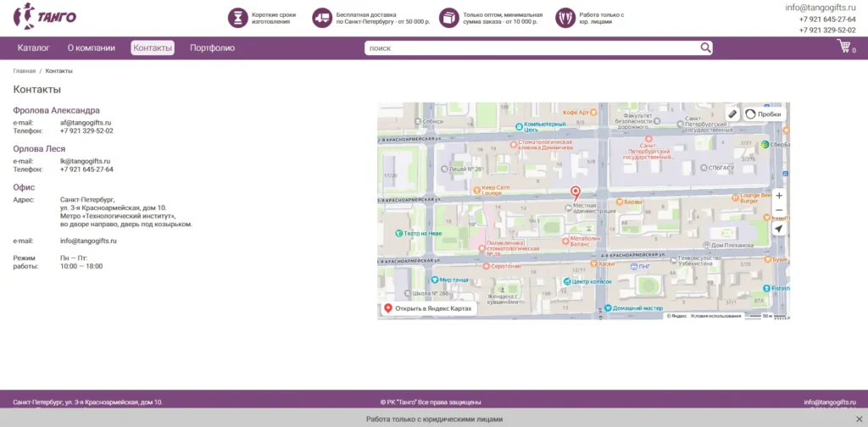868x427 pixels.
Task: Click the Лицей № 281 map marker
Action: tap(445, 169)
